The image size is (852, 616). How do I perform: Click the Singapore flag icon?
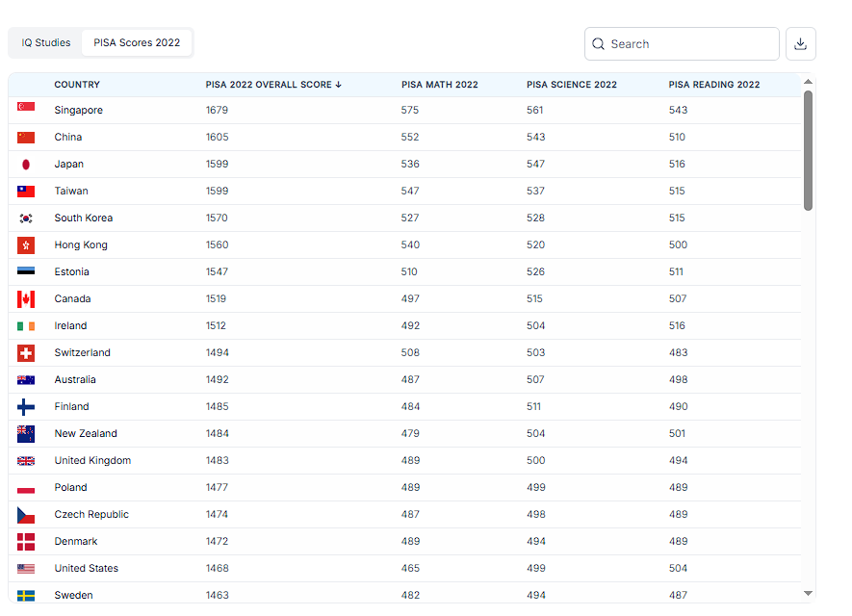[x=26, y=107]
